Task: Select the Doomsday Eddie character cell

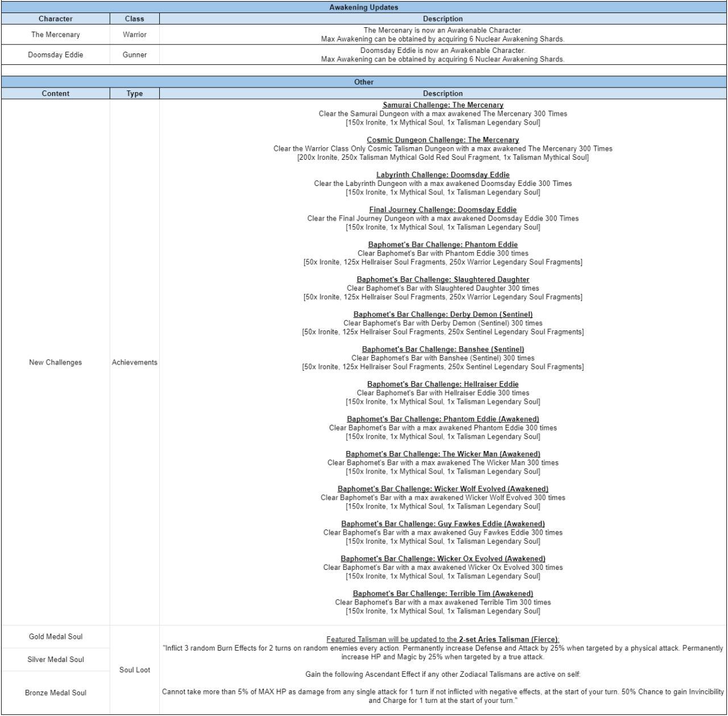Action: tap(55, 55)
